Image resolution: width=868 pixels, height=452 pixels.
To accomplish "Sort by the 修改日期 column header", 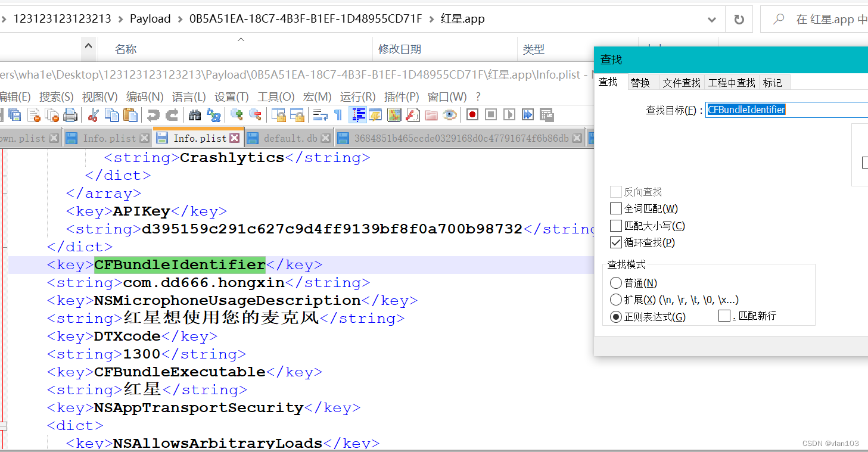I will [x=400, y=49].
